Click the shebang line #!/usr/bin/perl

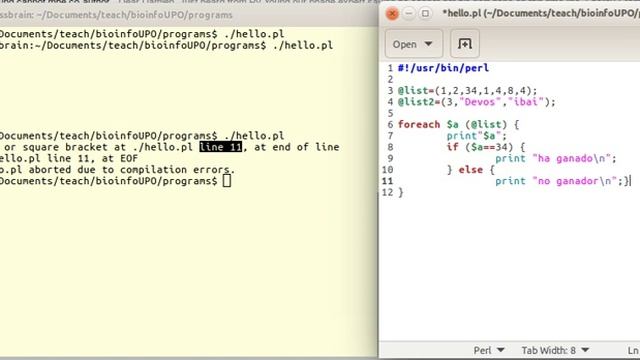pyautogui.click(x=443, y=68)
